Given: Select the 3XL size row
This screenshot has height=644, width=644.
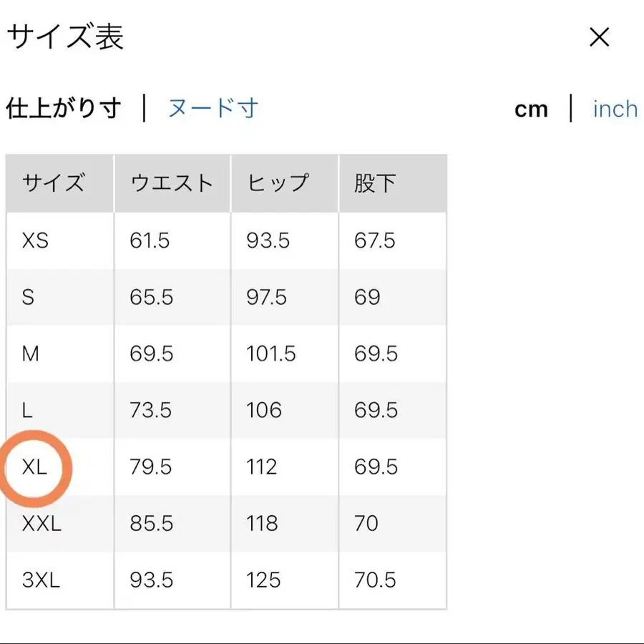Looking at the screenshot, I should click(41, 580).
